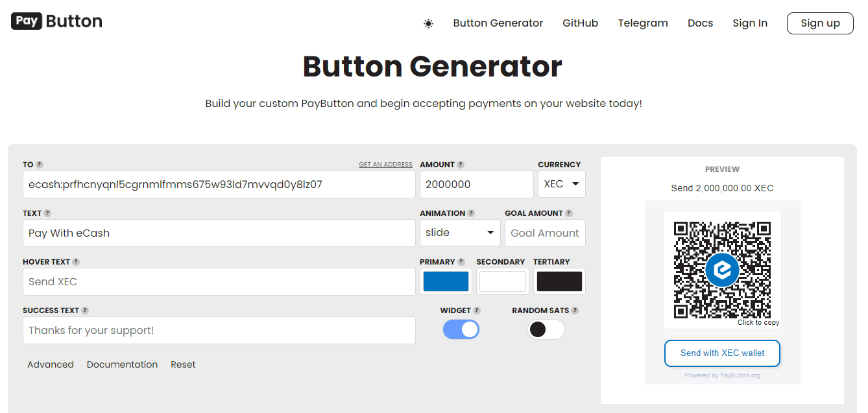Click help icon beside SUCCESS TEXT label
This screenshot has height=413, width=868.
(85, 311)
